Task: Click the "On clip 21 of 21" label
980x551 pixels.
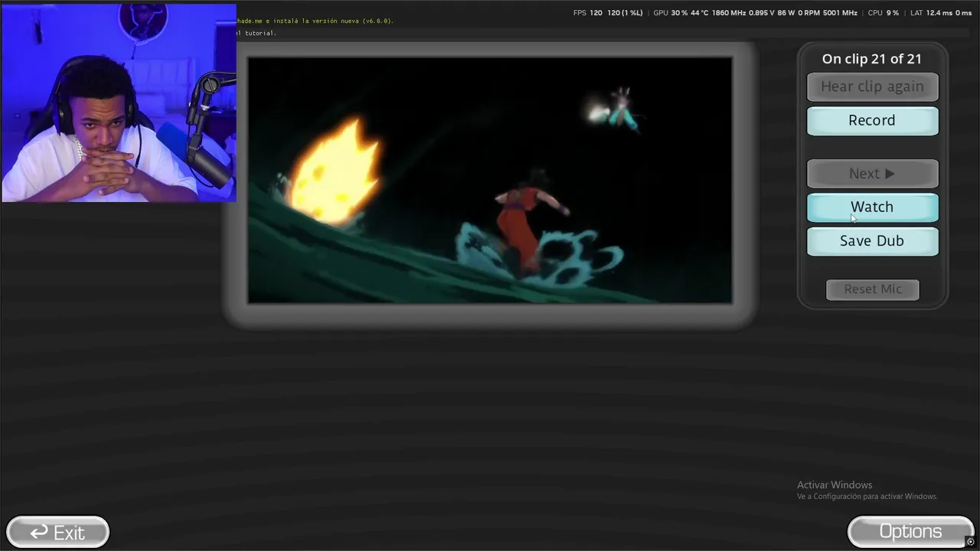Action: click(x=872, y=59)
